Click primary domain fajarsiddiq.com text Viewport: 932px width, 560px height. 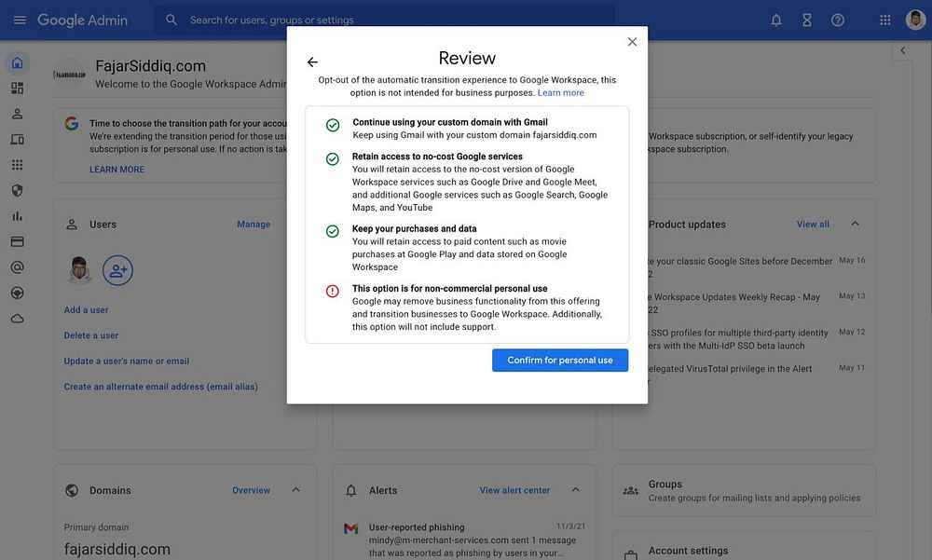[x=117, y=550]
